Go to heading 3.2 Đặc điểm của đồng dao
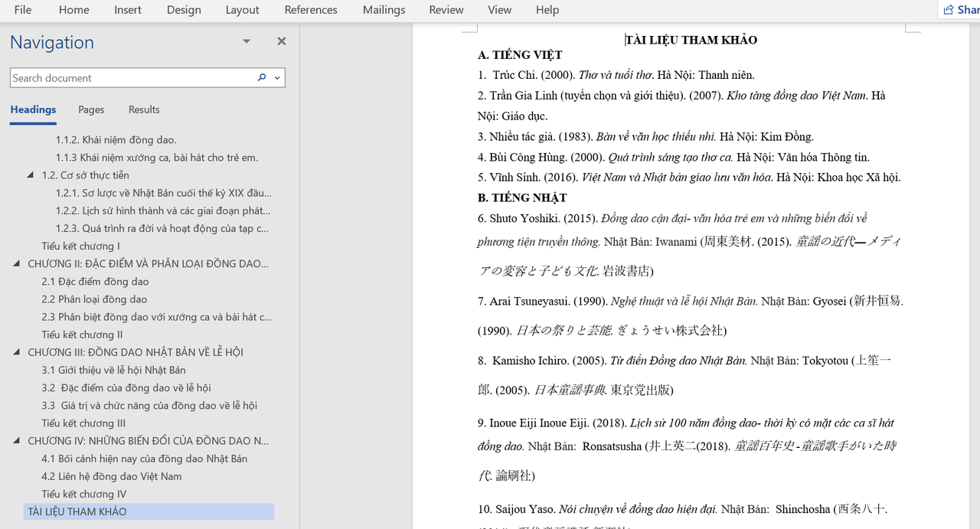The width and height of the screenshot is (980, 529). pyautogui.click(x=126, y=387)
